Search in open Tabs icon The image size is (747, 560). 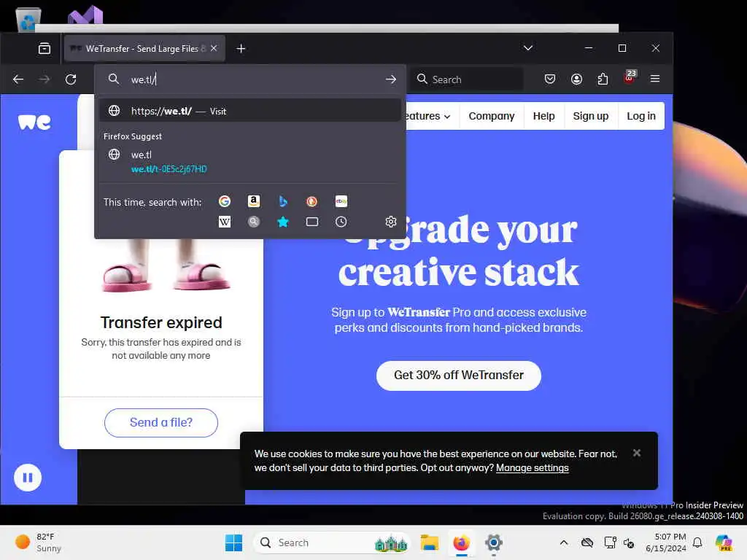click(x=312, y=222)
